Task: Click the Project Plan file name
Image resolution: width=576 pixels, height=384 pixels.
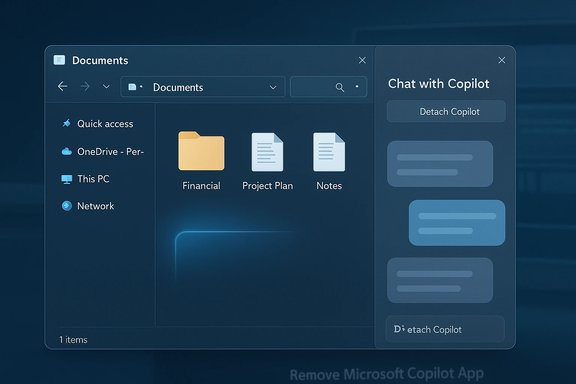Action: 267,186
